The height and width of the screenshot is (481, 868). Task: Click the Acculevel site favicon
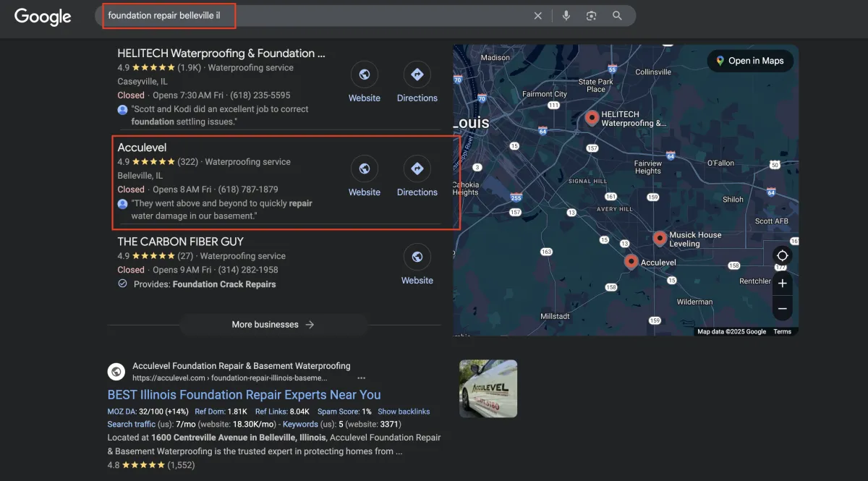pyautogui.click(x=116, y=372)
